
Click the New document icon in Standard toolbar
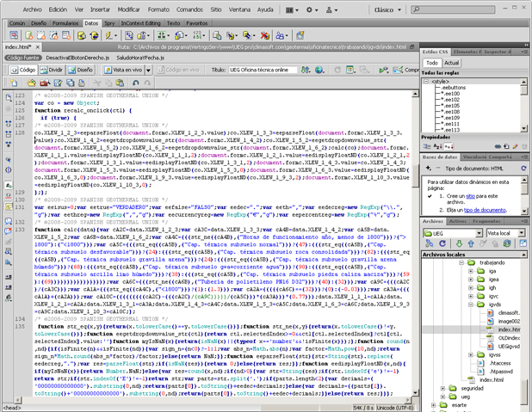click(x=14, y=83)
